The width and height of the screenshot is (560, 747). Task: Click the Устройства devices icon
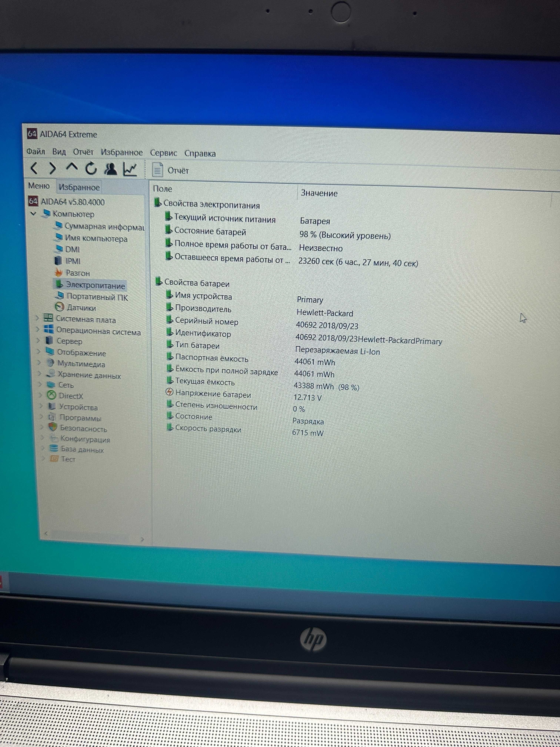pyautogui.click(x=52, y=406)
